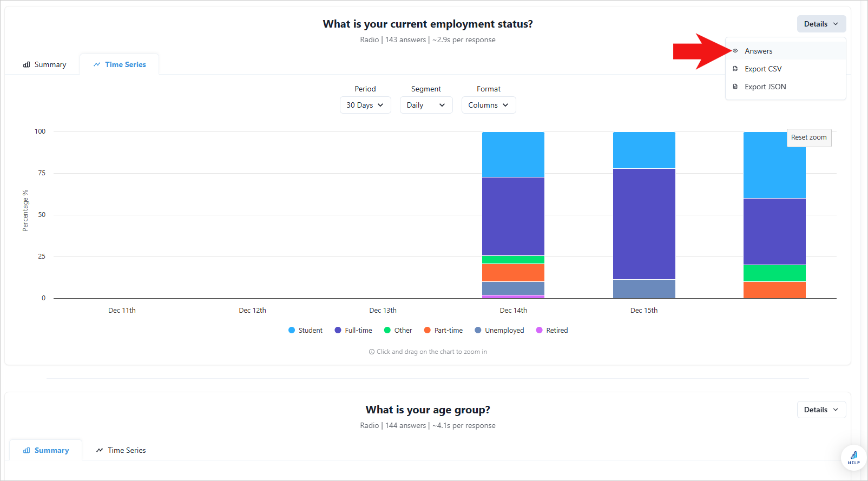Click Dec 14th Student bar segment

pos(513,155)
